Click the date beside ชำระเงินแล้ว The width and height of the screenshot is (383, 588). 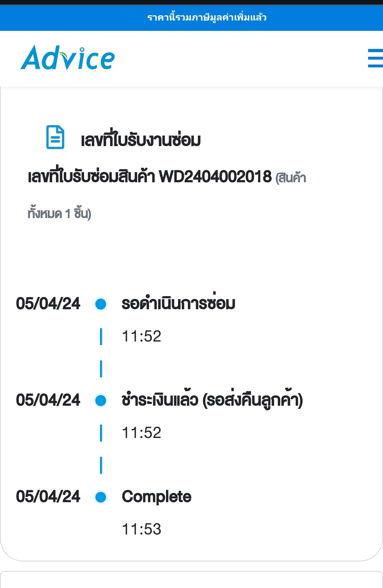48,400
